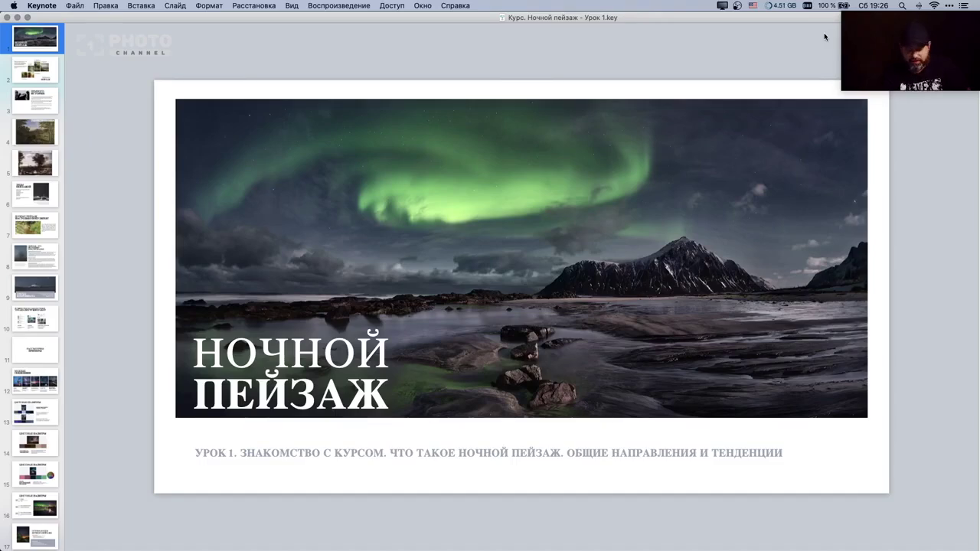Image resolution: width=980 pixels, height=551 pixels.
Task: Open the Справка menu
Action: (455, 5)
